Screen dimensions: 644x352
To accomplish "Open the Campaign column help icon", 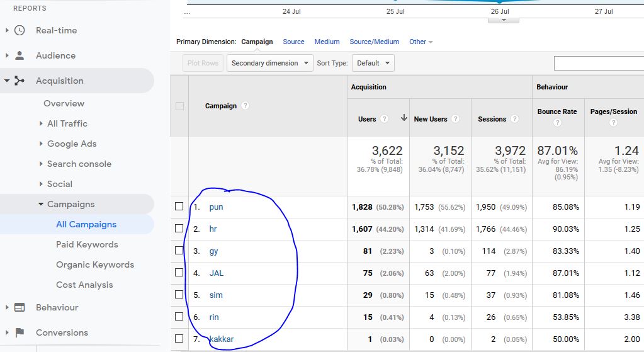I will [x=245, y=106].
